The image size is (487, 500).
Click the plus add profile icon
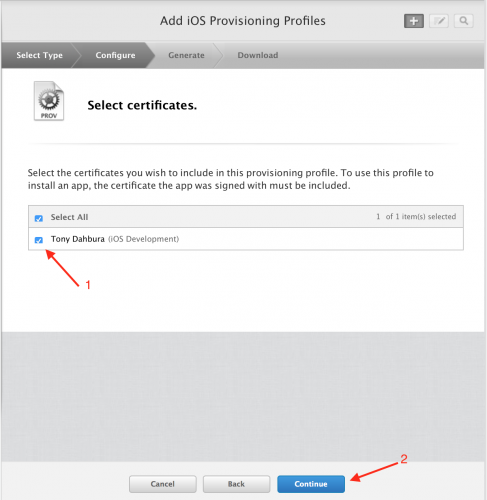(x=414, y=21)
